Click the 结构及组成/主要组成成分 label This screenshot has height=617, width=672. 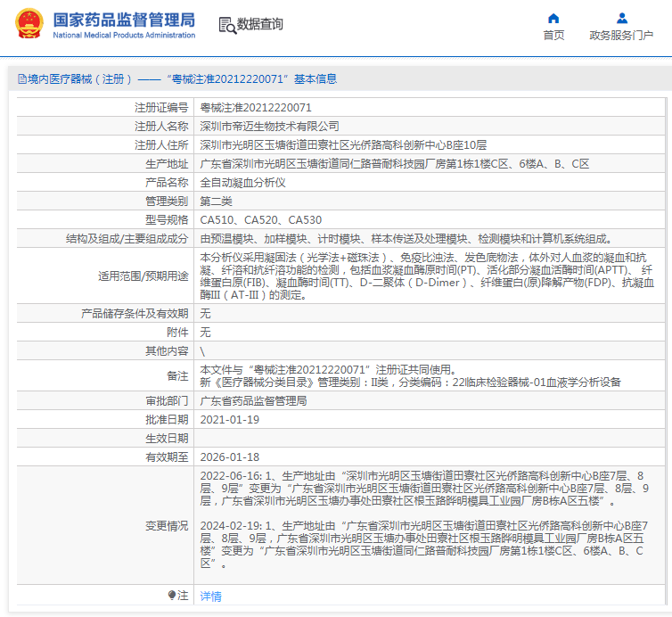[127, 239]
